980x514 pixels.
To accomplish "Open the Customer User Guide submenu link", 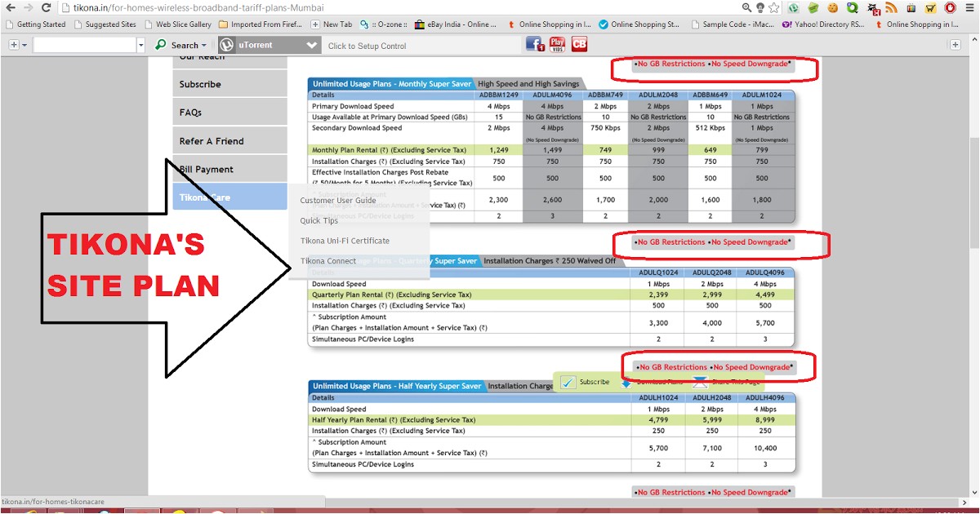I will (337, 201).
